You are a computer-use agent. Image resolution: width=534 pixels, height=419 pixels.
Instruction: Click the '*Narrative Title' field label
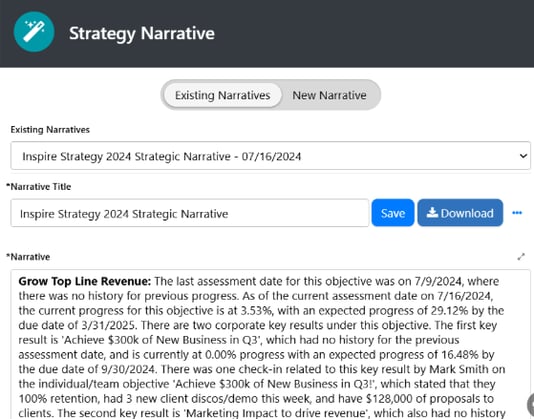point(38,187)
